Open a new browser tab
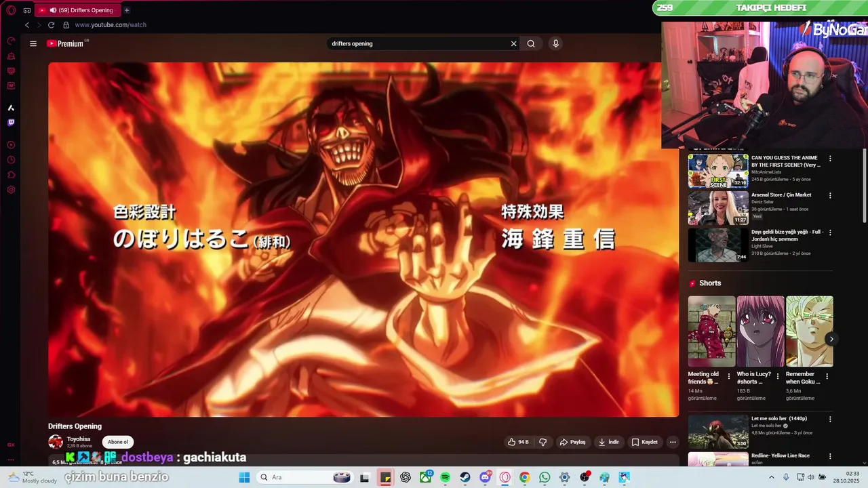868x488 pixels. pos(127,10)
